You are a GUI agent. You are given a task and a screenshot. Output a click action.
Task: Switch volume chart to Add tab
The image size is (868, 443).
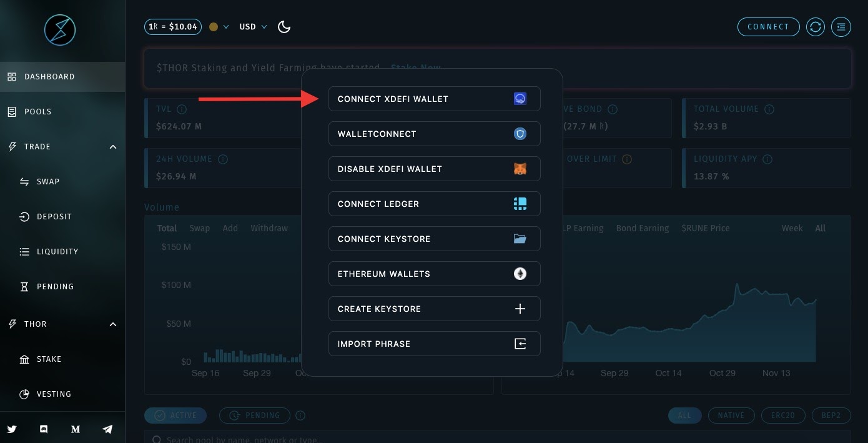(x=230, y=228)
